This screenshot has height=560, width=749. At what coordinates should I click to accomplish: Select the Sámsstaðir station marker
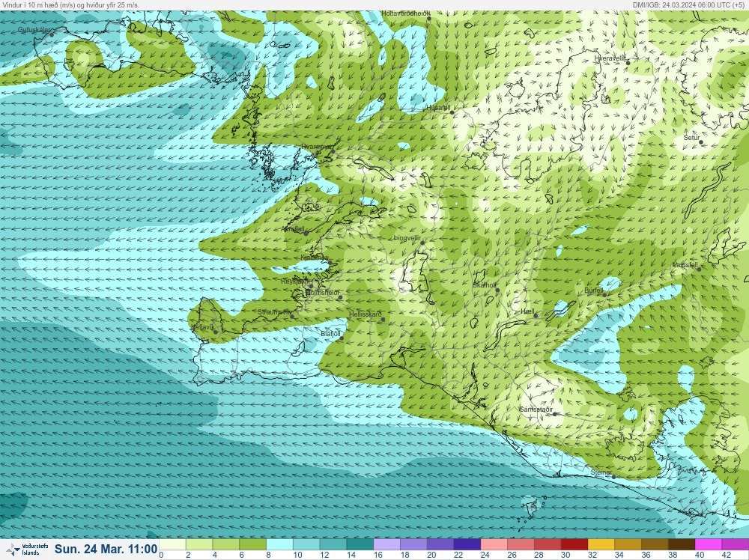coord(554,414)
